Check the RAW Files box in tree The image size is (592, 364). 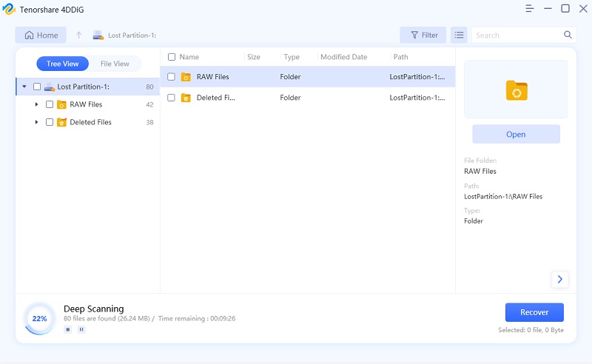[x=50, y=104]
